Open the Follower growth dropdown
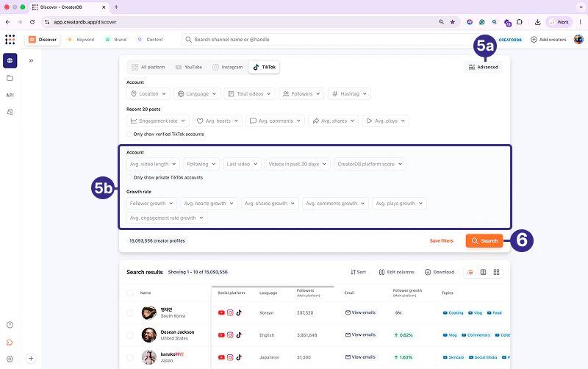This screenshot has width=588, height=369. [152, 204]
